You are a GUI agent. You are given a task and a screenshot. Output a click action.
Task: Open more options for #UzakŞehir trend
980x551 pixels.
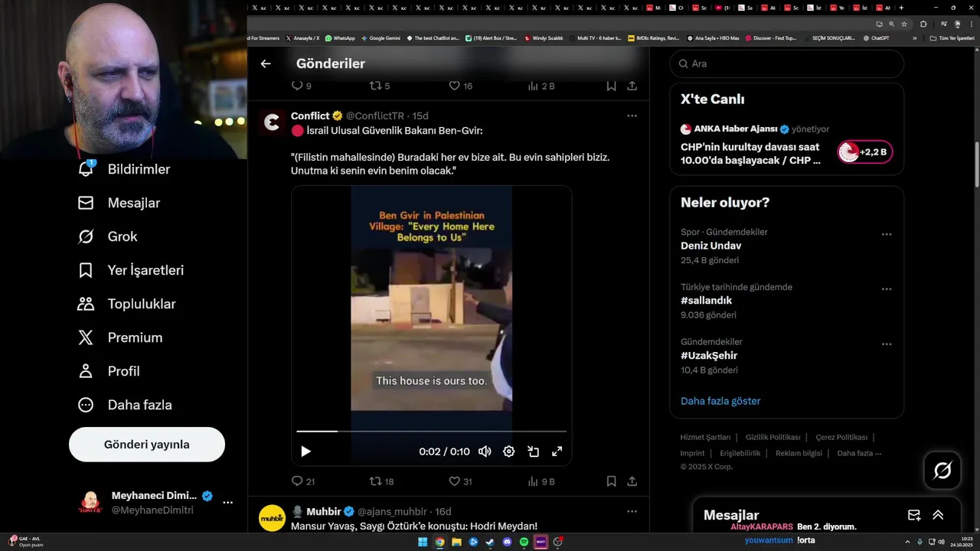point(887,344)
